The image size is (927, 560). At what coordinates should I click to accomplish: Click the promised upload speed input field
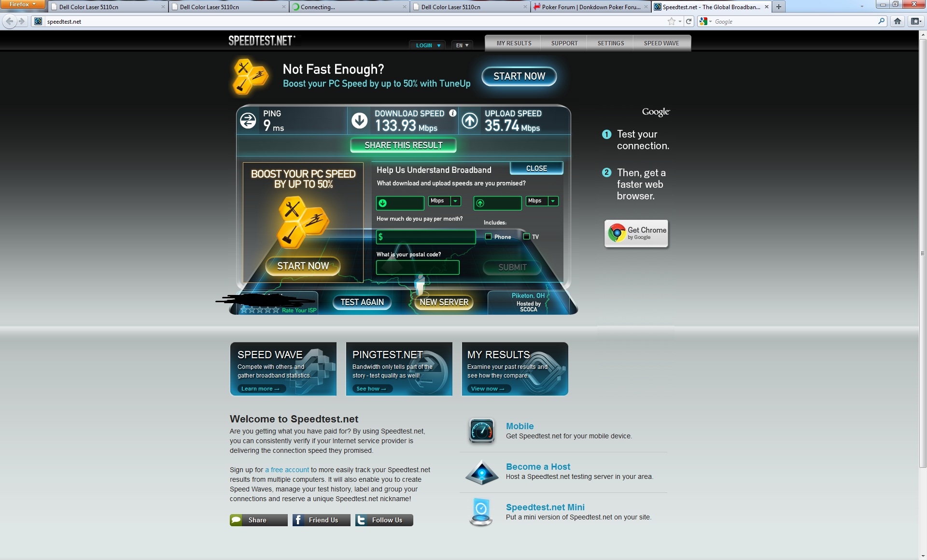[498, 203]
